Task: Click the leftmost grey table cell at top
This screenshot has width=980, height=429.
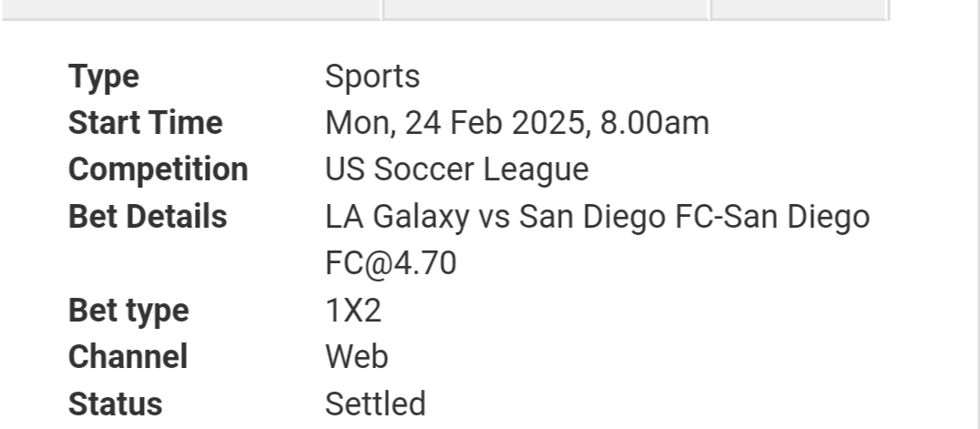Action: (191, 9)
